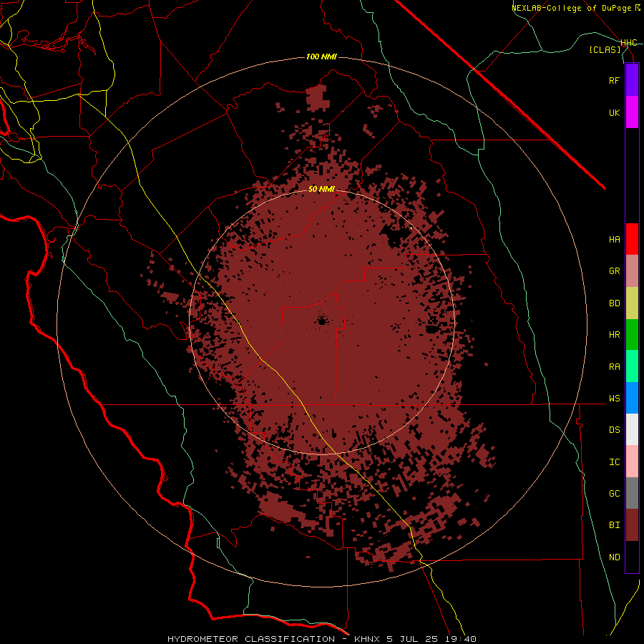Click the KHNX station identifier
Image resolution: width=644 pixels, height=644 pixels.
click(x=368, y=639)
